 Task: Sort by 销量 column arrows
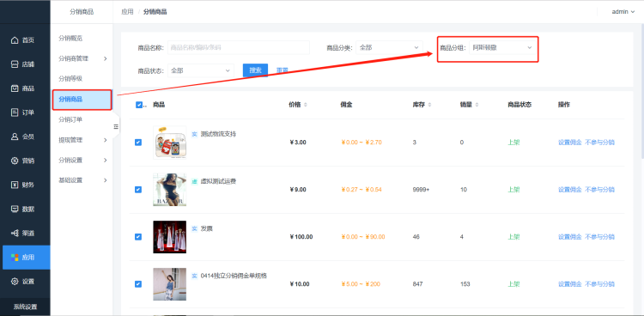coord(477,105)
